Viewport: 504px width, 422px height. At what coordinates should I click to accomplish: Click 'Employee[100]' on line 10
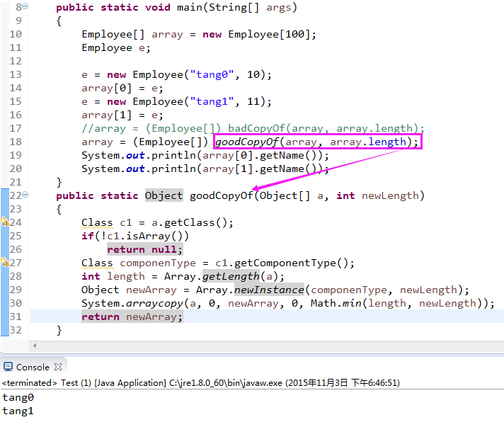[269, 34]
